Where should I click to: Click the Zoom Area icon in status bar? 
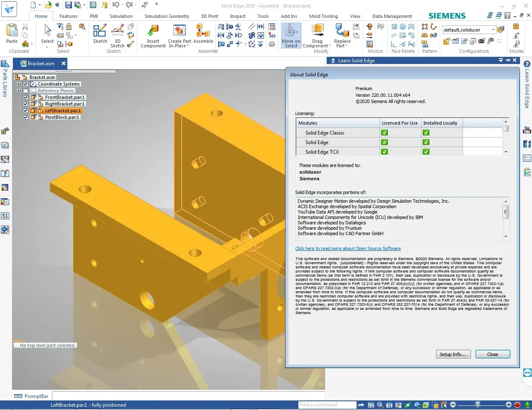[x=371, y=405]
